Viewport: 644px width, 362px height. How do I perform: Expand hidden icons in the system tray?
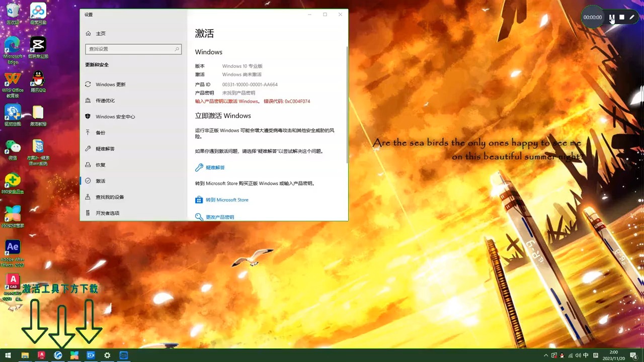[545, 355]
